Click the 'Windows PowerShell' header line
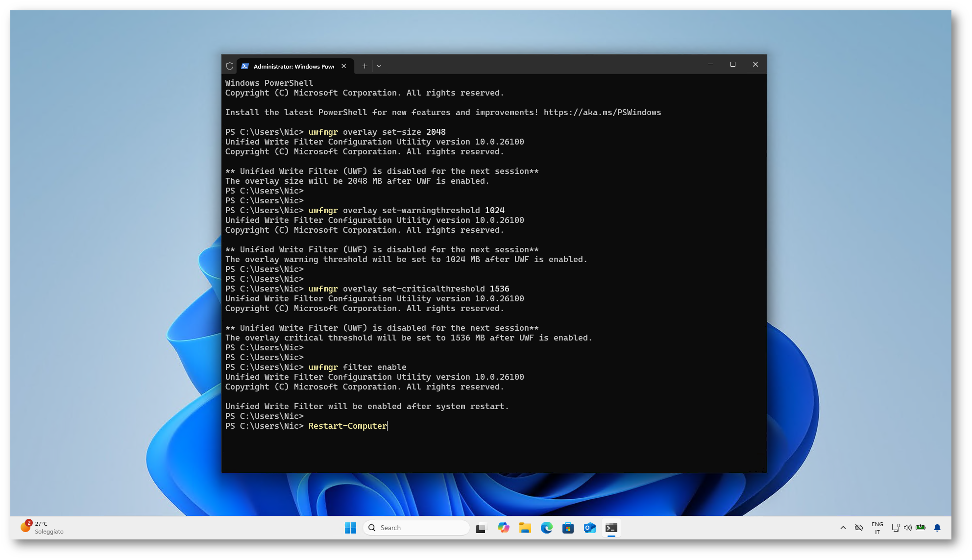Viewport: 972px width, 560px height. [x=269, y=83]
